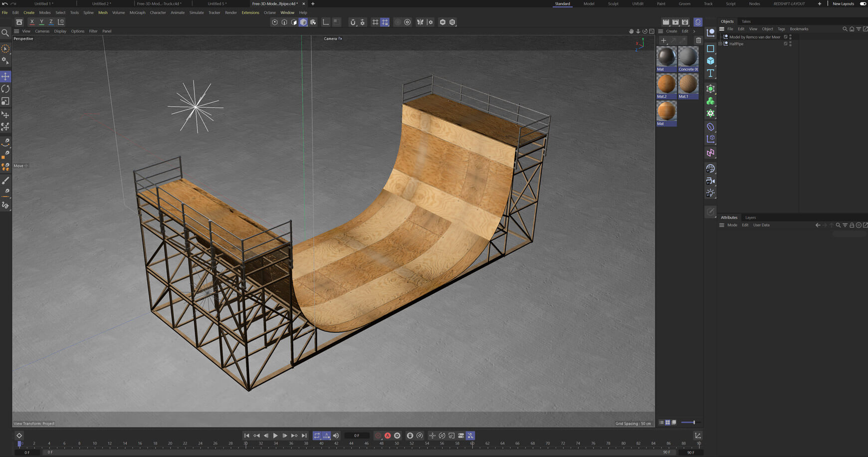Play the animation forward

(x=275, y=436)
